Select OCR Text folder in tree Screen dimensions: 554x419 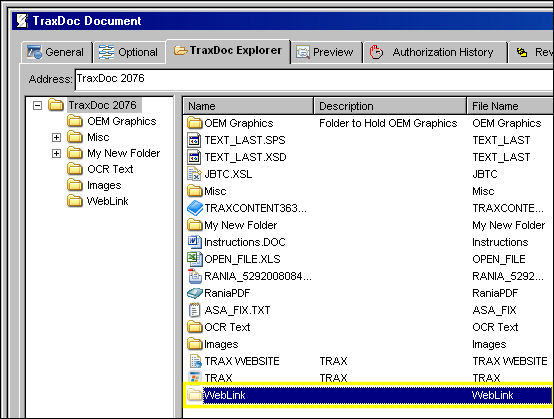point(110,169)
